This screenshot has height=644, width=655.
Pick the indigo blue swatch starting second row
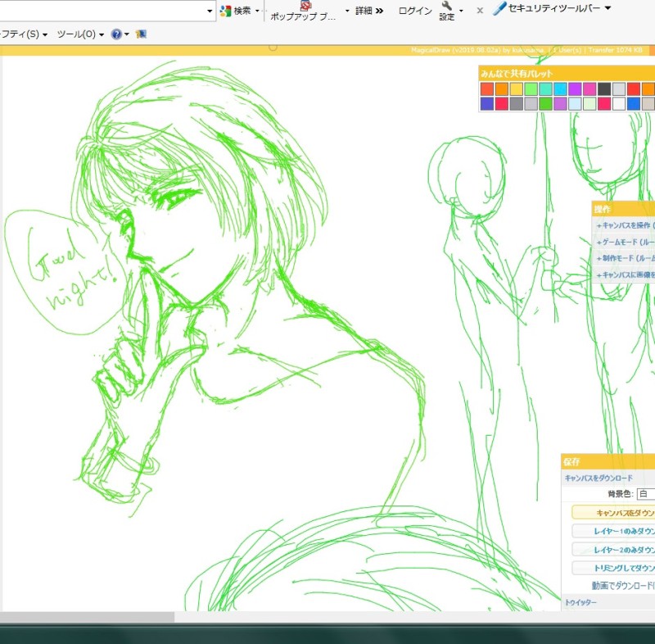(487, 103)
